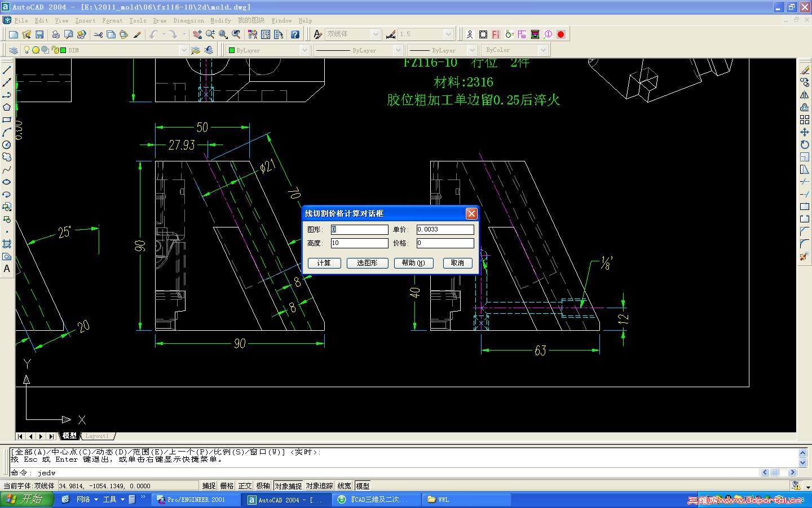Click the 高度 input field
This screenshot has width=812, height=508.
tap(360, 243)
